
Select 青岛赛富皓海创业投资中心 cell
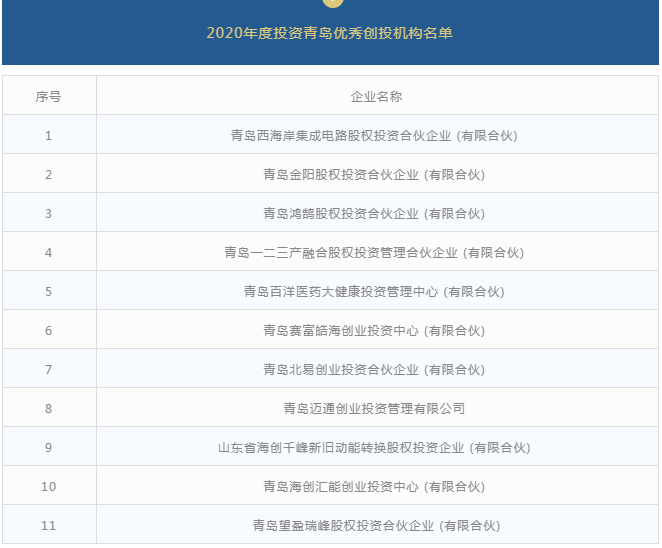click(377, 329)
